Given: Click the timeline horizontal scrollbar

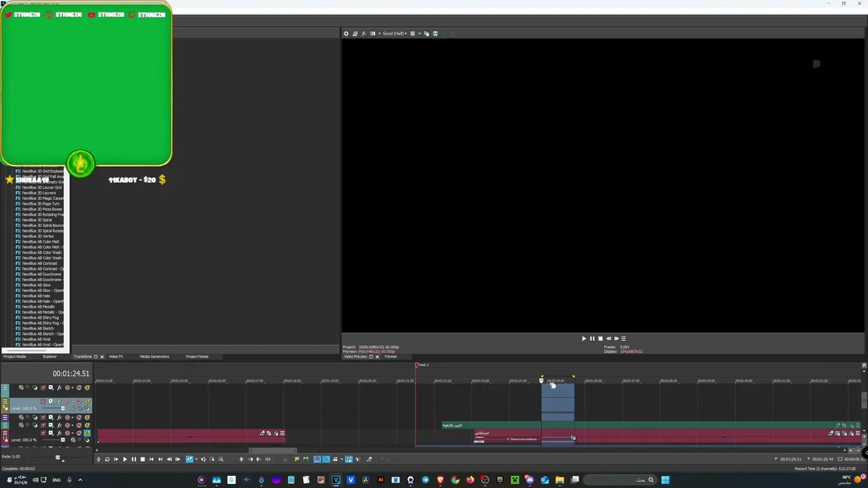Looking at the screenshot, I should [x=273, y=450].
